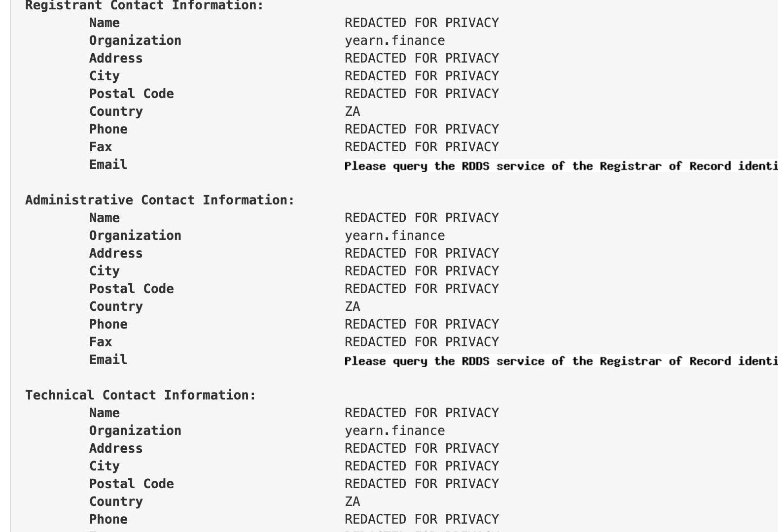The height and width of the screenshot is (532, 778).
Task: Click the administrative Address label
Action: (116, 253)
